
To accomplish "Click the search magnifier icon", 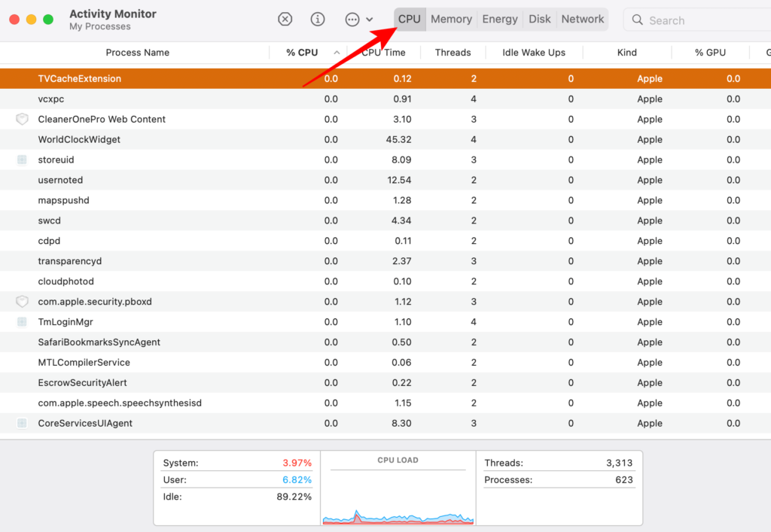I will coord(638,20).
